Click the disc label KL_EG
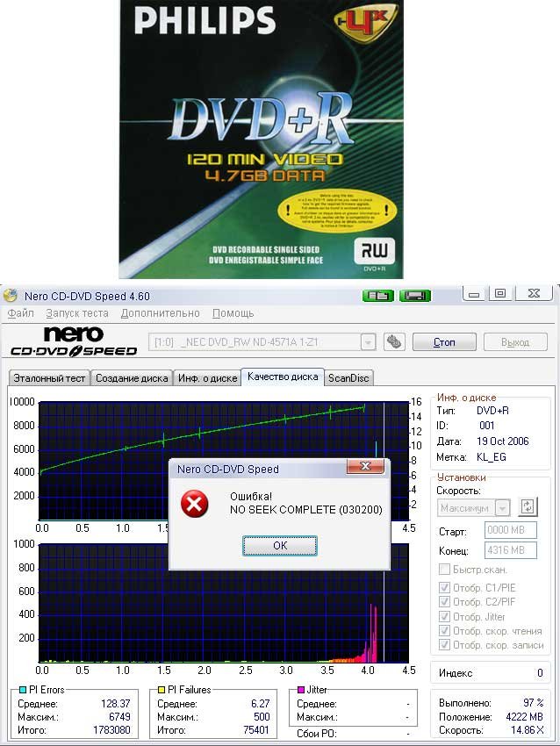 point(491,457)
